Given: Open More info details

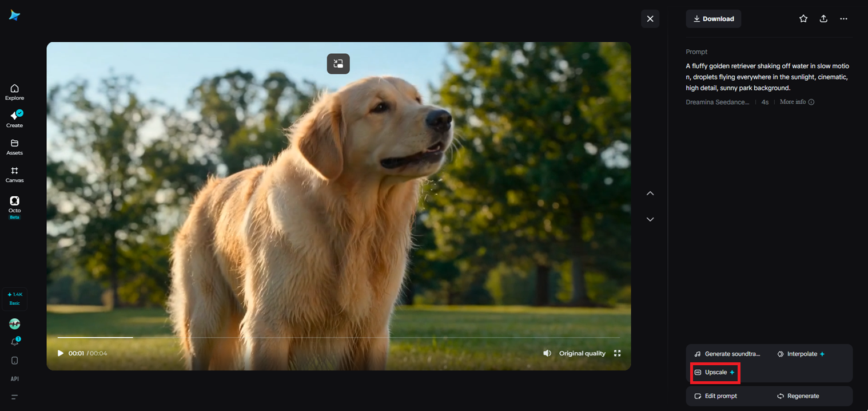Looking at the screenshot, I should point(797,102).
